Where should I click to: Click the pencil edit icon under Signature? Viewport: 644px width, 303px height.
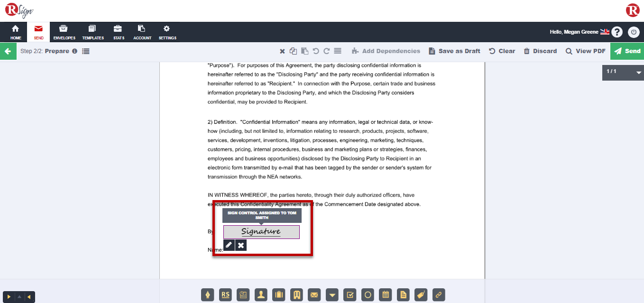[x=229, y=245]
